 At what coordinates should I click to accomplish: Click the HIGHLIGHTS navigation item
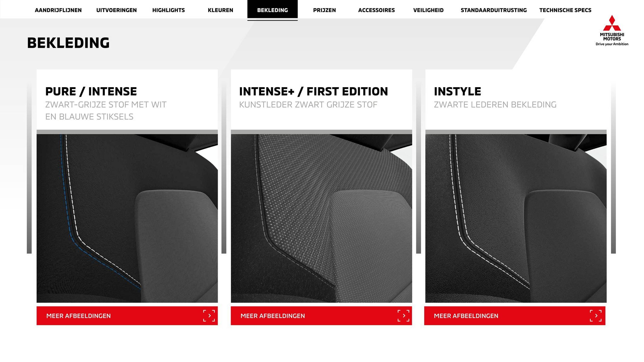[168, 10]
